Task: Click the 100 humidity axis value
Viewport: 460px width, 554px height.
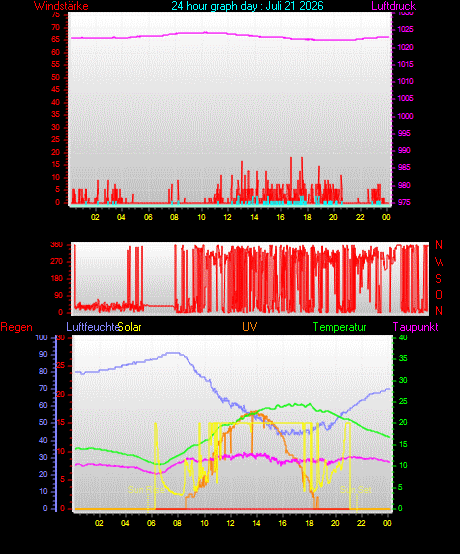Action: (x=41, y=337)
